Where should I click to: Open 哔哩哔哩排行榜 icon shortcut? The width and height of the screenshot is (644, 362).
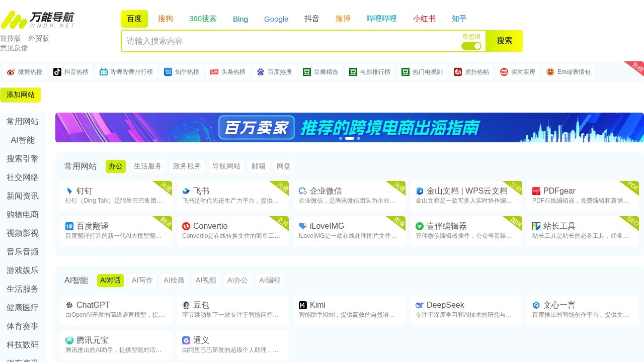(x=104, y=72)
